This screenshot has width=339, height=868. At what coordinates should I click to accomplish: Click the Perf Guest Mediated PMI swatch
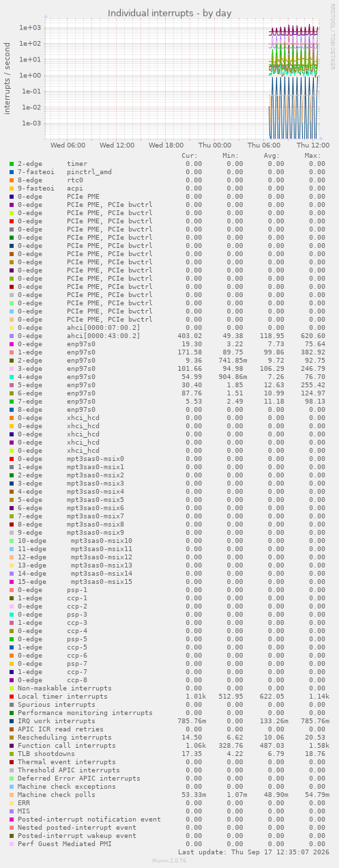(12, 844)
